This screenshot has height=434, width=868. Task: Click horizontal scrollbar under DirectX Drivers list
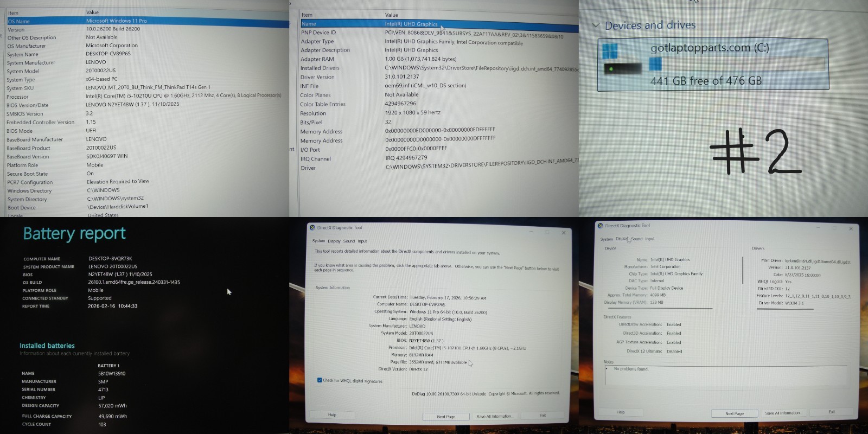785,309
